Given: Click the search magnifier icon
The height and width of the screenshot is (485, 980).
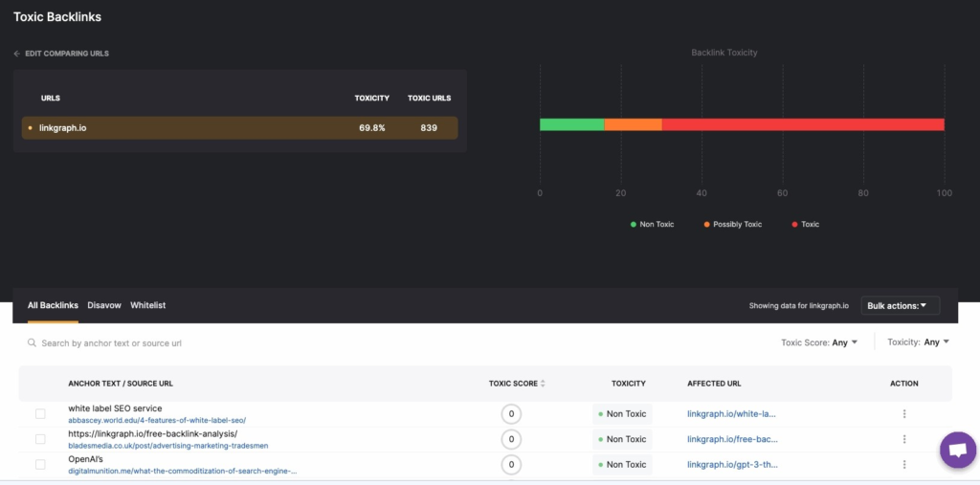Looking at the screenshot, I should coord(33,342).
